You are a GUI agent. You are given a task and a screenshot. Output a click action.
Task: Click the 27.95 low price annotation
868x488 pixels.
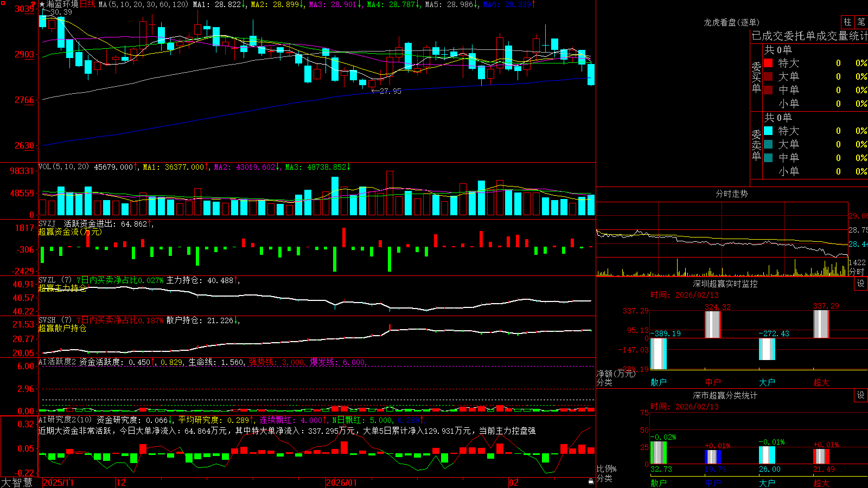pos(391,91)
